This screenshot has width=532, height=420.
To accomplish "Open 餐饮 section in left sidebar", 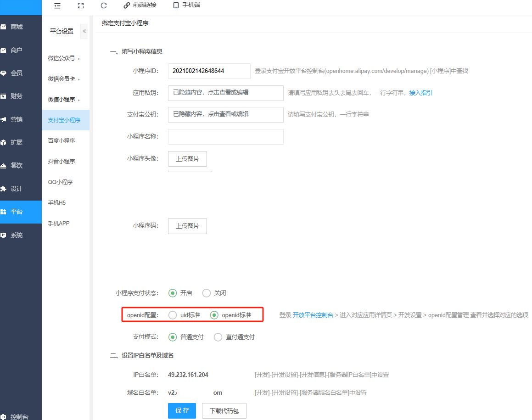I will coord(17,165).
